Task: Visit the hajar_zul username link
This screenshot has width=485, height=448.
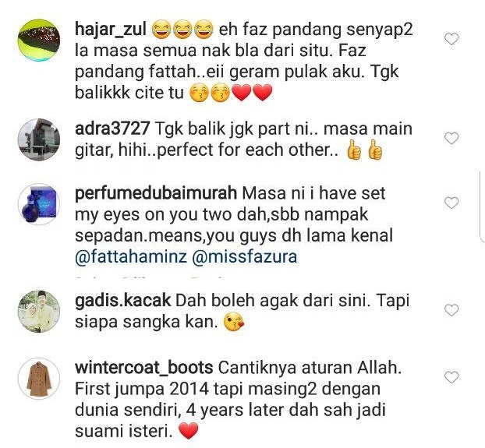Action: click(111, 30)
